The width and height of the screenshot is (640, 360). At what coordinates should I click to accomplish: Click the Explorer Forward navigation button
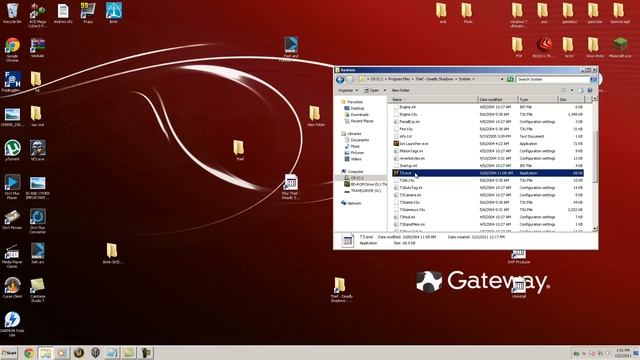tap(350, 80)
